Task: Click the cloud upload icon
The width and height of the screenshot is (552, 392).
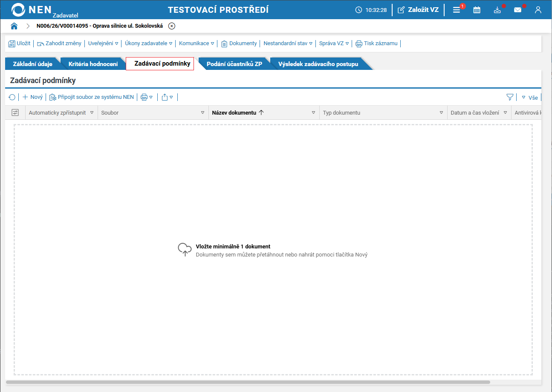Action: click(185, 250)
